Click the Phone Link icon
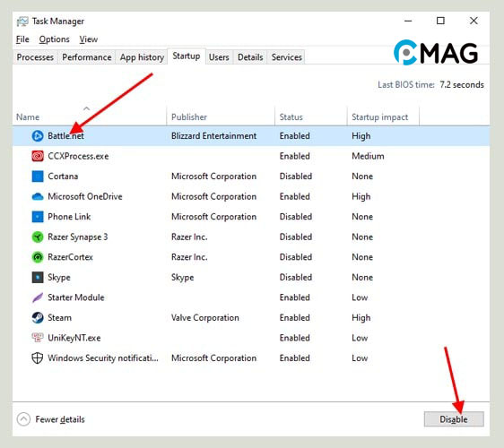This screenshot has height=448, width=504. pos(38,217)
